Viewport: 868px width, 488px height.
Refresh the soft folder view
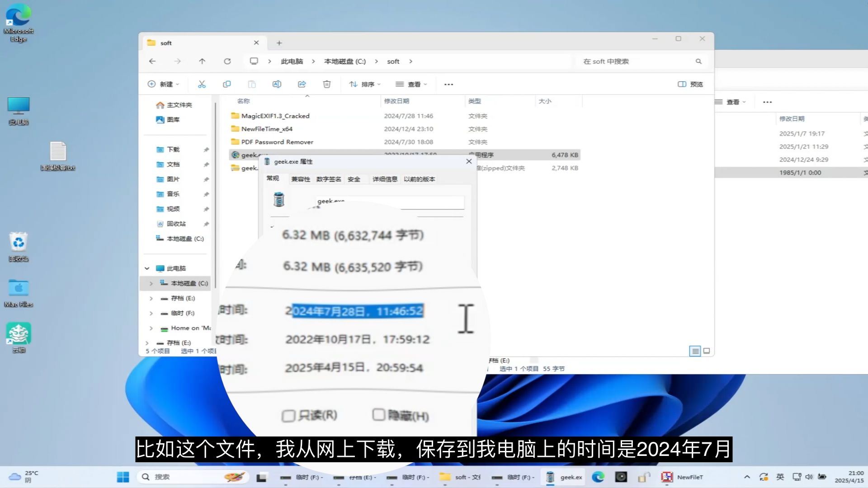tap(227, 61)
